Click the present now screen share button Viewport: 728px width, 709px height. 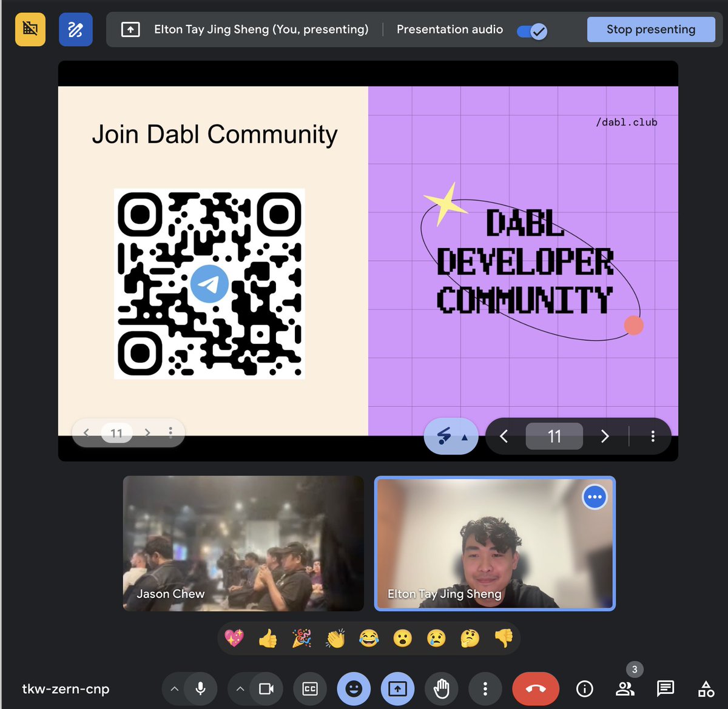click(x=398, y=688)
